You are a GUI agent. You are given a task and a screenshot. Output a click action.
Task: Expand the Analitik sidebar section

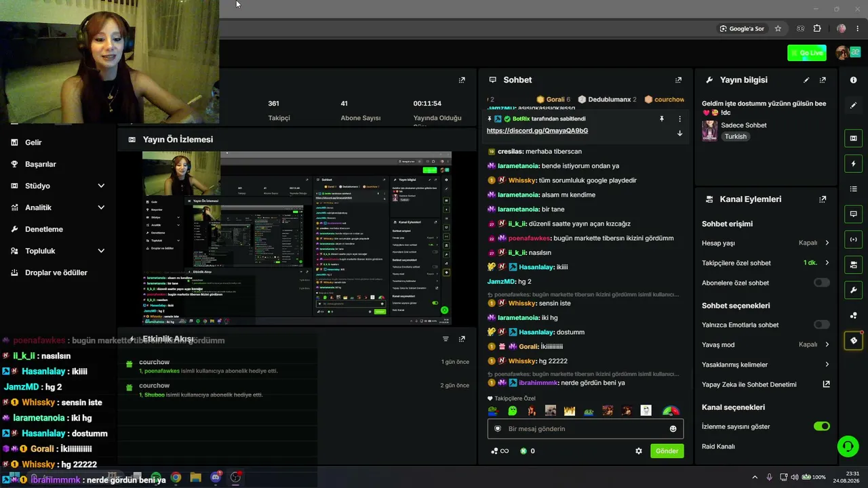[x=58, y=207]
